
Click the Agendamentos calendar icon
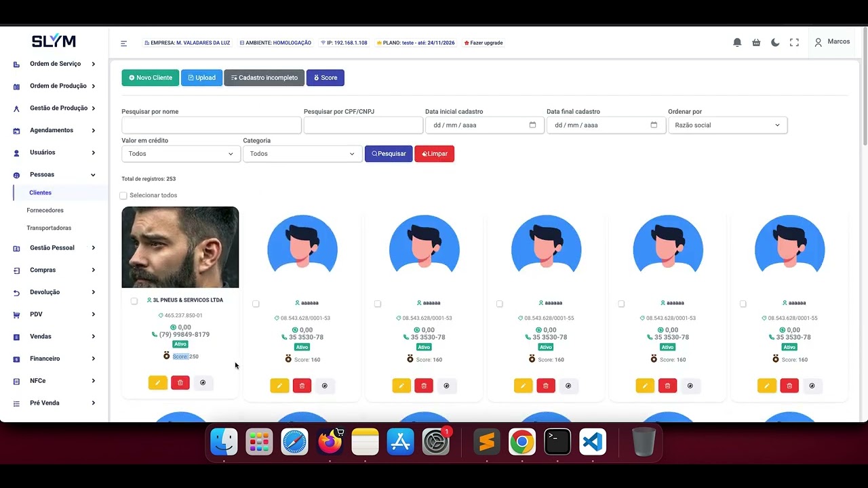[x=16, y=131]
